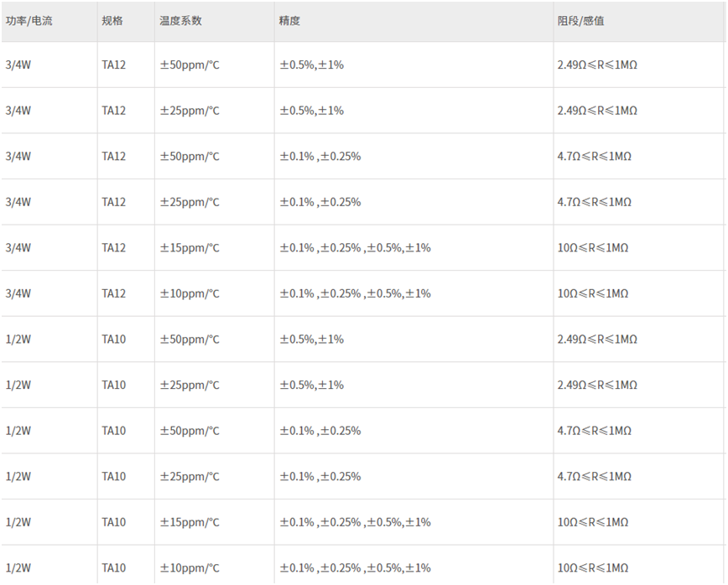Select TA12 in the ±15ppm/°C row

[114, 248]
